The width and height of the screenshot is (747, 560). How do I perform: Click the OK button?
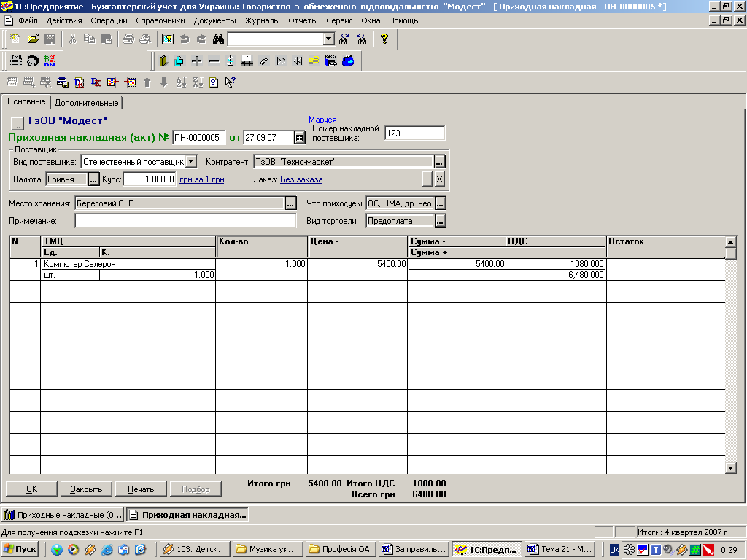click(31, 489)
